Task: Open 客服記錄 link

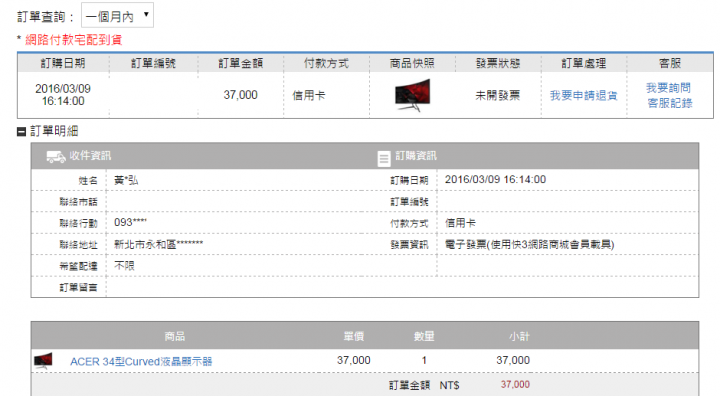Action: click(x=669, y=103)
